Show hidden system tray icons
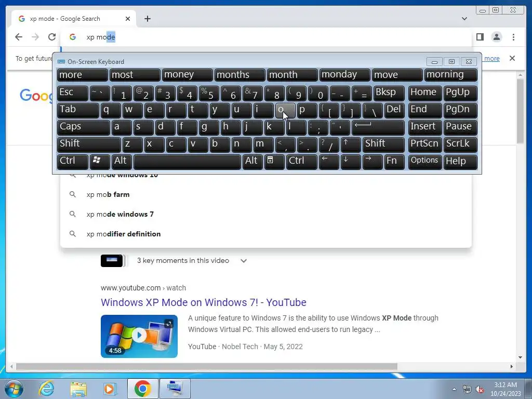 (454, 389)
